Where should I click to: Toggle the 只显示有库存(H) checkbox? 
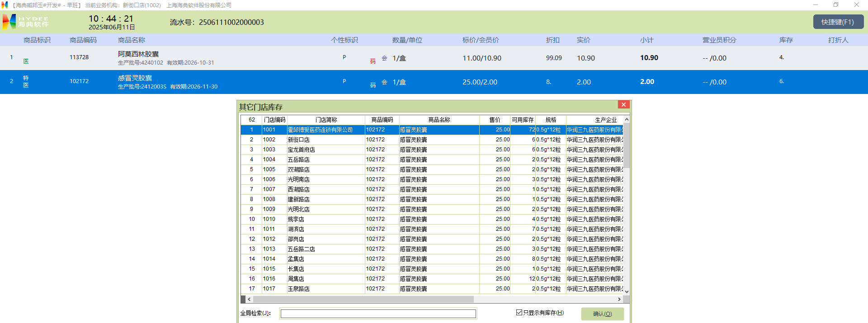click(x=519, y=313)
